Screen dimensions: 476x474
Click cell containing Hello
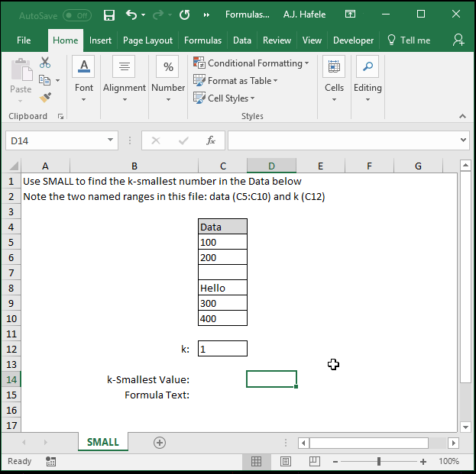(222, 288)
